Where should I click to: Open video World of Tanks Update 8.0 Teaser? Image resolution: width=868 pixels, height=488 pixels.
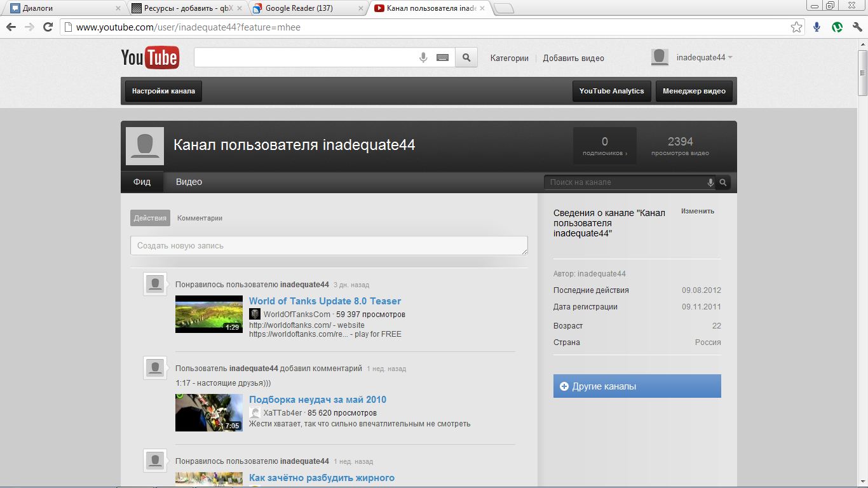325,301
